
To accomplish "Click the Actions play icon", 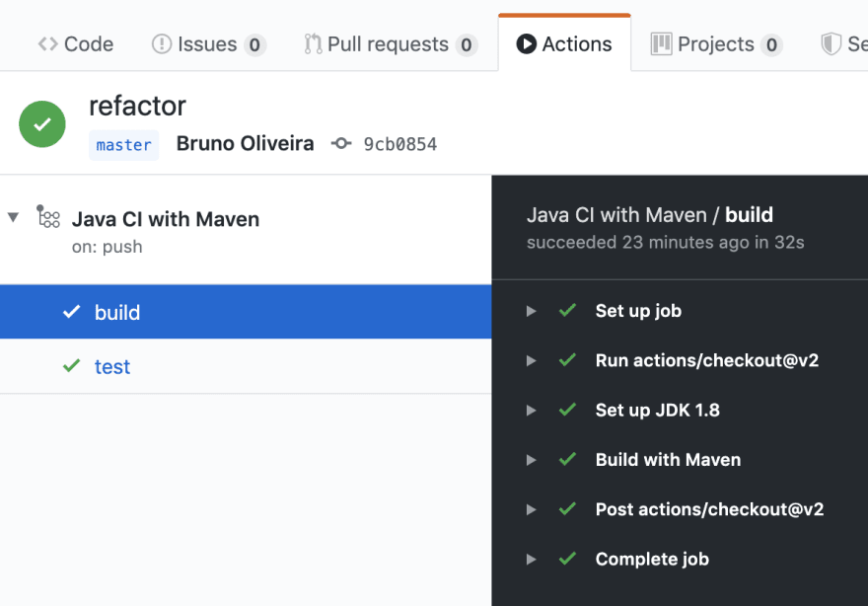I will 526,44.
